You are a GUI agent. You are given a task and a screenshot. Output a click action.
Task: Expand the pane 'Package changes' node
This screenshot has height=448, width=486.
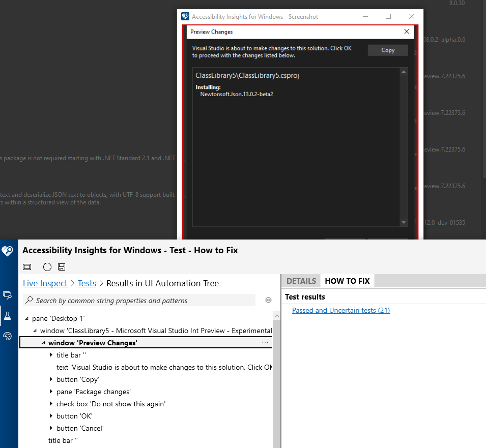51,392
